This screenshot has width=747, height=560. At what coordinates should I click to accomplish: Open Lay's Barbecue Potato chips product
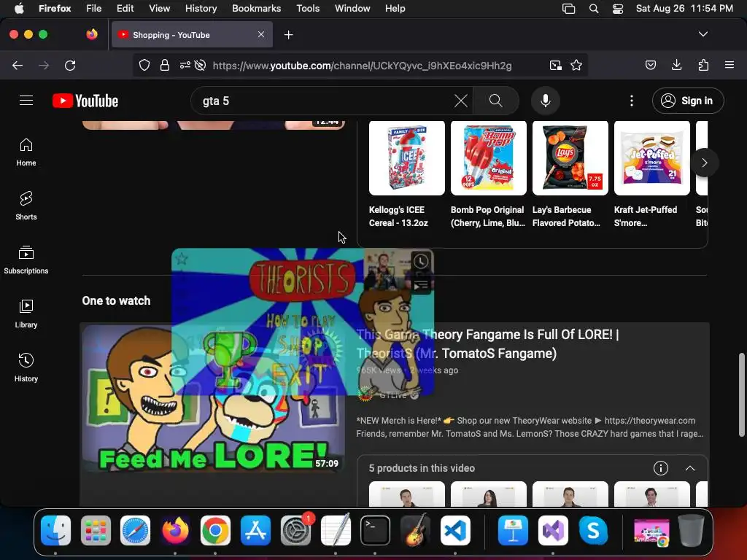(x=570, y=175)
